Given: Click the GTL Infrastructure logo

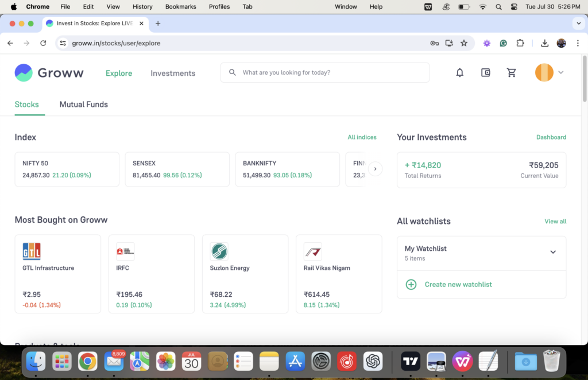Looking at the screenshot, I should point(32,251).
